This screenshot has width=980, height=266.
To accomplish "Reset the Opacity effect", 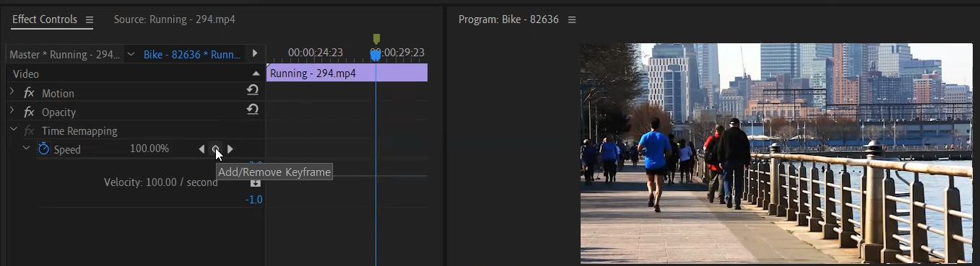I will (x=252, y=109).
